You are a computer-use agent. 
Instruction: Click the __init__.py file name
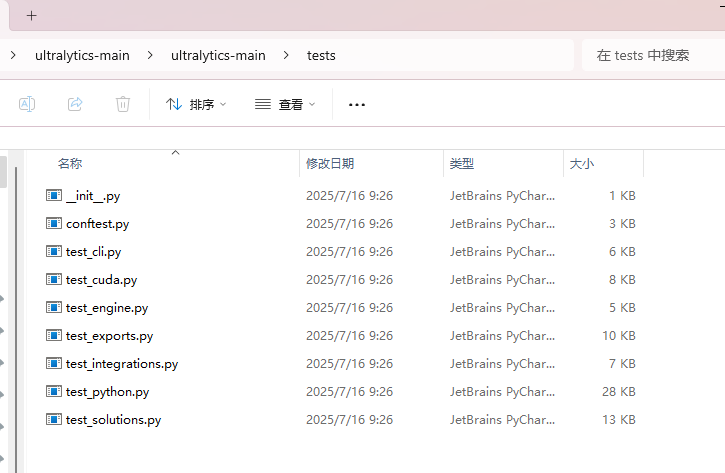pyautogui.click(x=93, y=196)
